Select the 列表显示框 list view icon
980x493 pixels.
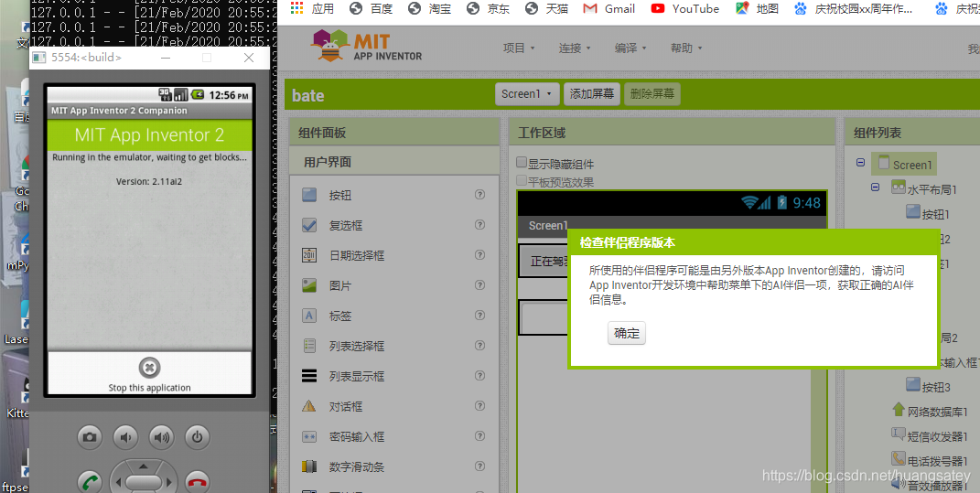point(309,376)
